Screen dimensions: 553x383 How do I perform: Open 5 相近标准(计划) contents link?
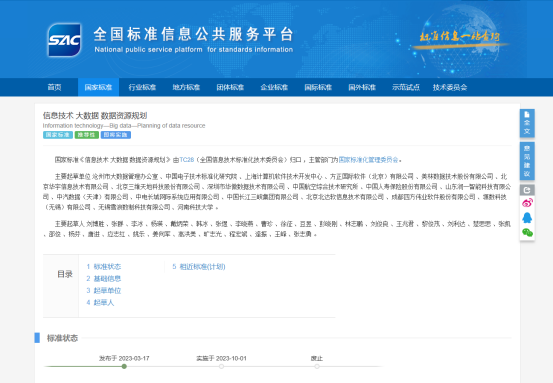pyautogui.click(x=199, y=267)
